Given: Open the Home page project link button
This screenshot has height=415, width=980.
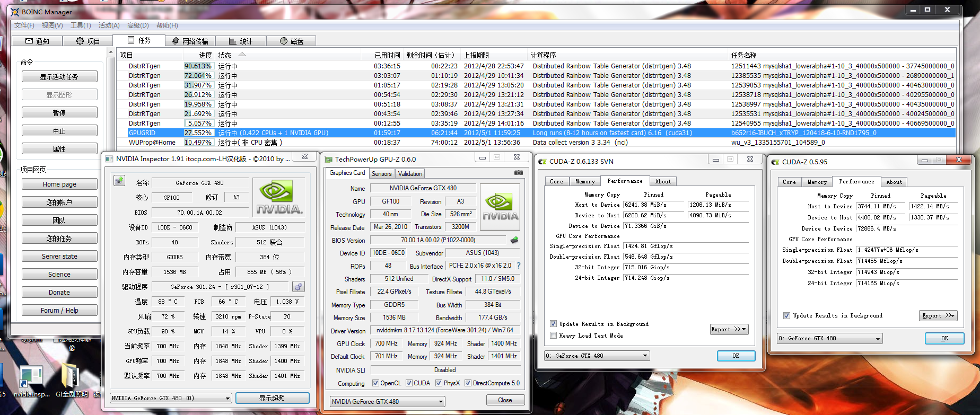Looking at the screenshot, I should click(59, 184).
